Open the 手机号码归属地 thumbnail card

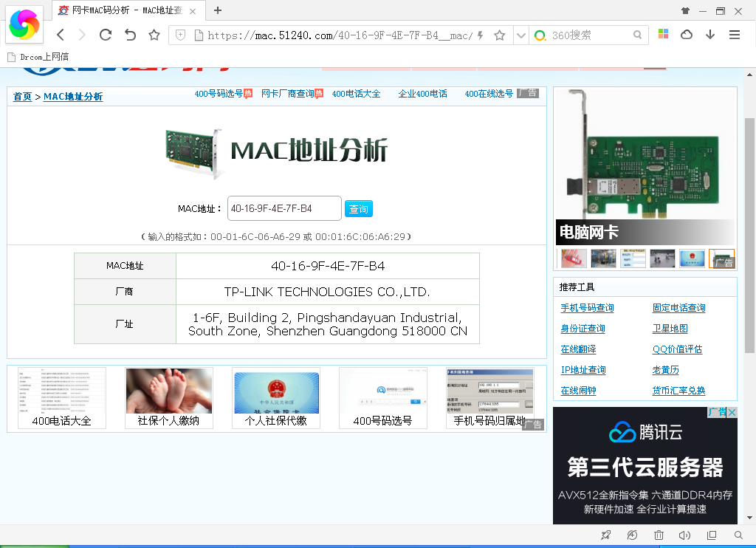coord(490,398)
